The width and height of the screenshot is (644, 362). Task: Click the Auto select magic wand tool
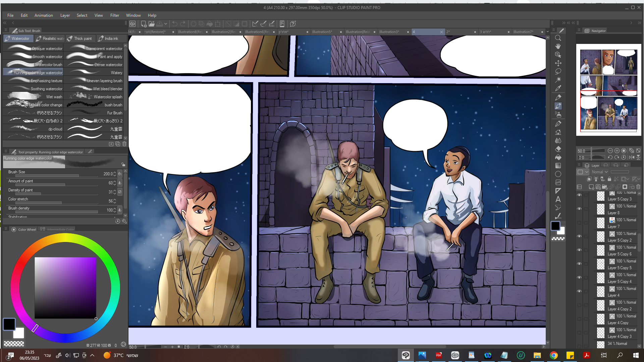click(558, 80)
